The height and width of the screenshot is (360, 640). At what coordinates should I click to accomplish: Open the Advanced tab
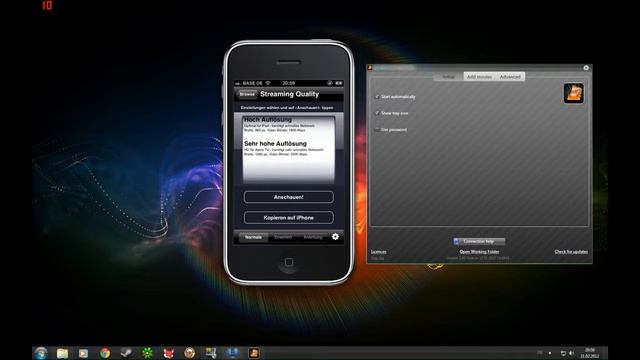coord(510,77)
